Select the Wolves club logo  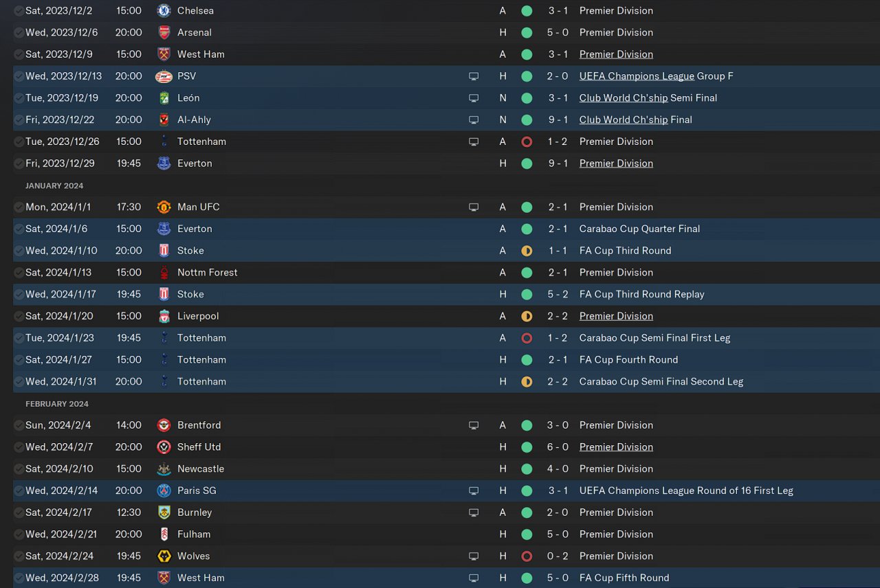click(164, 556)
